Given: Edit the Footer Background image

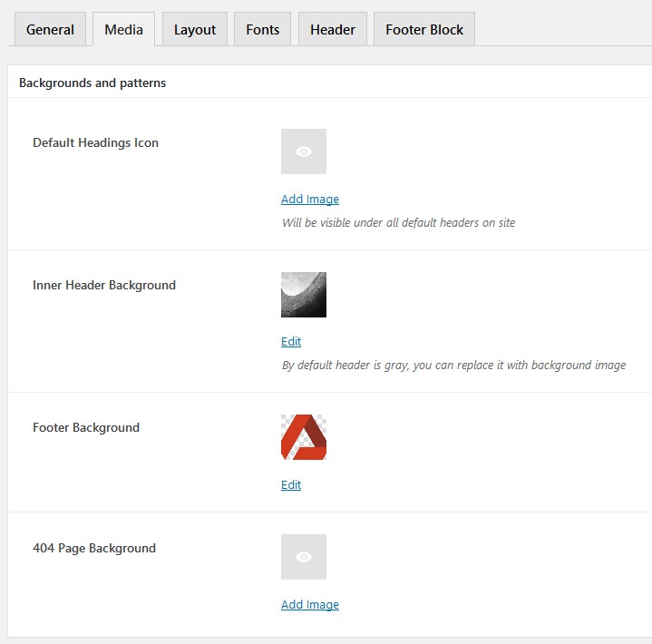Looking at the screenshot, I should point(291,484).
